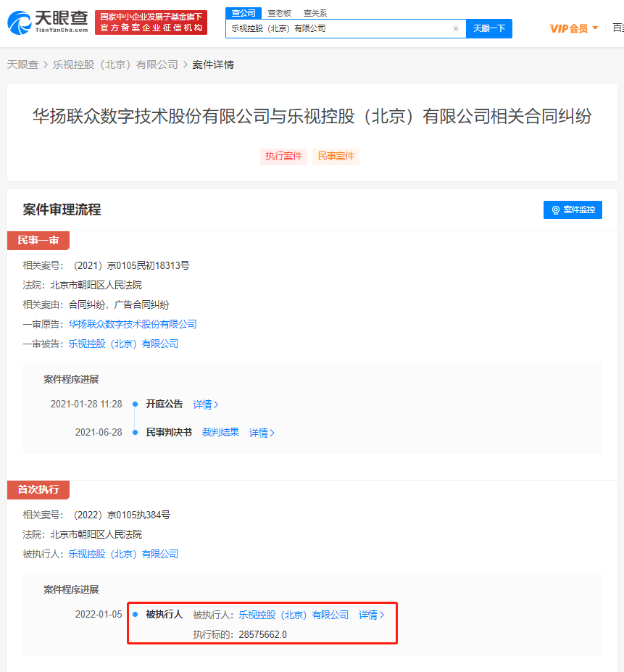Go to 天眼查 in the breadcrumb
The image size is (624, 672).
(22, 65)
